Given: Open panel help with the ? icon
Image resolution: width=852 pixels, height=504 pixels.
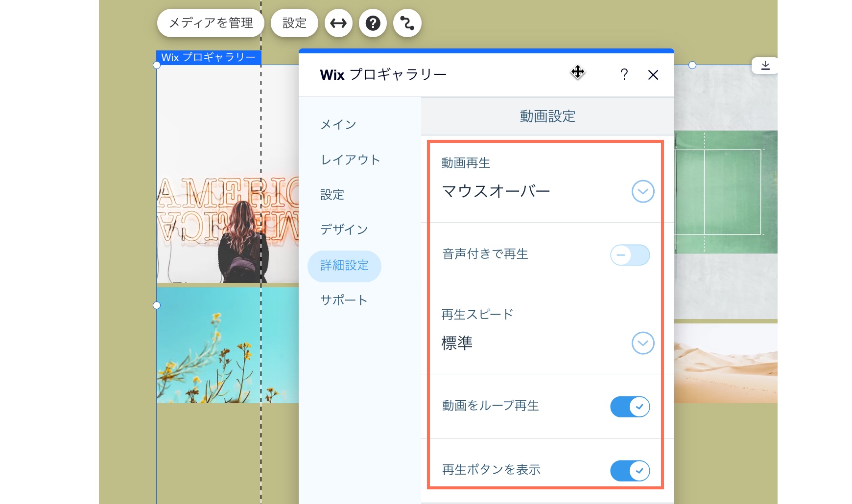Looking at the screenshot, I should (x=624, y=75).
